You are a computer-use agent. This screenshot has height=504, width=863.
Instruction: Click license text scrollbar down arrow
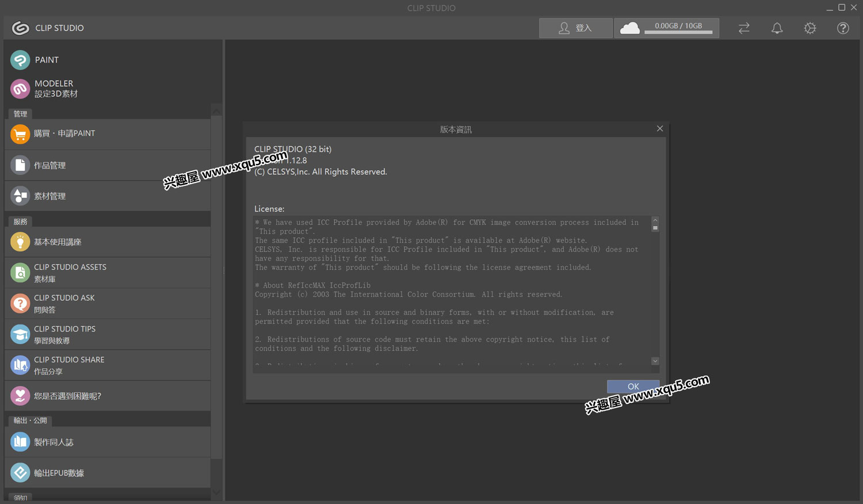(x=655, y=361)
